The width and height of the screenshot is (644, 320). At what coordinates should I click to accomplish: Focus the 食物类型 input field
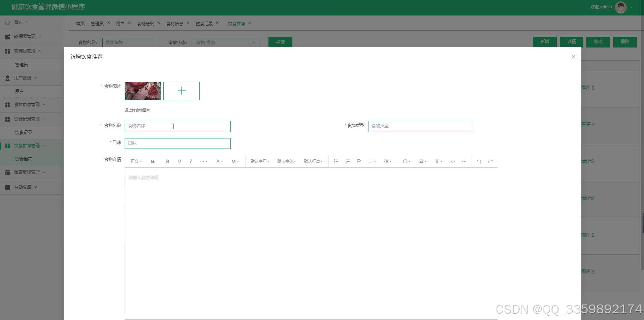pos(421,126)
